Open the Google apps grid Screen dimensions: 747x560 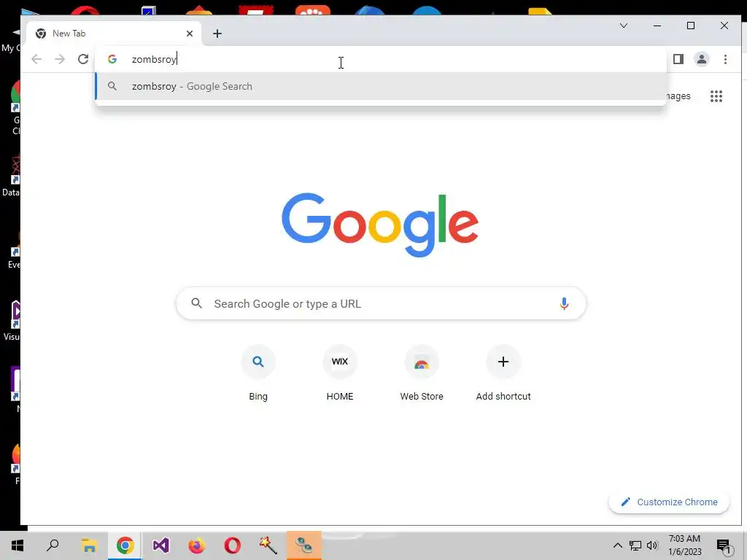point(716,96)
